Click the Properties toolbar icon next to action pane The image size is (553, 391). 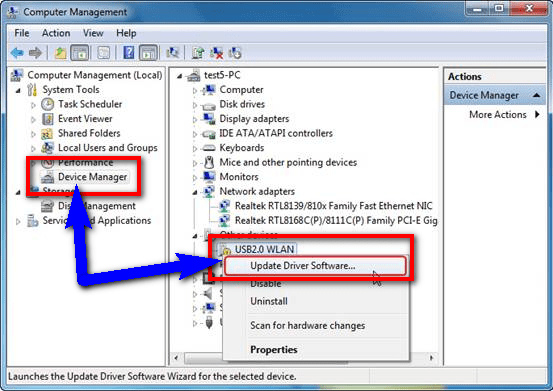pyautogui.click(x=173, y=53)
